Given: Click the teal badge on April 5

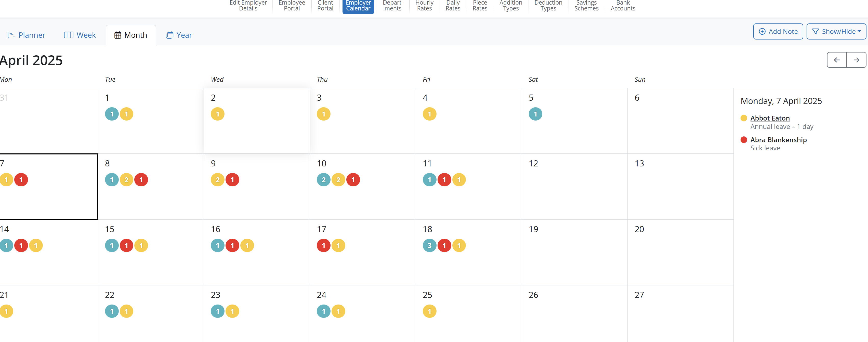Looking at the screenshot, I should coord(535,114).
